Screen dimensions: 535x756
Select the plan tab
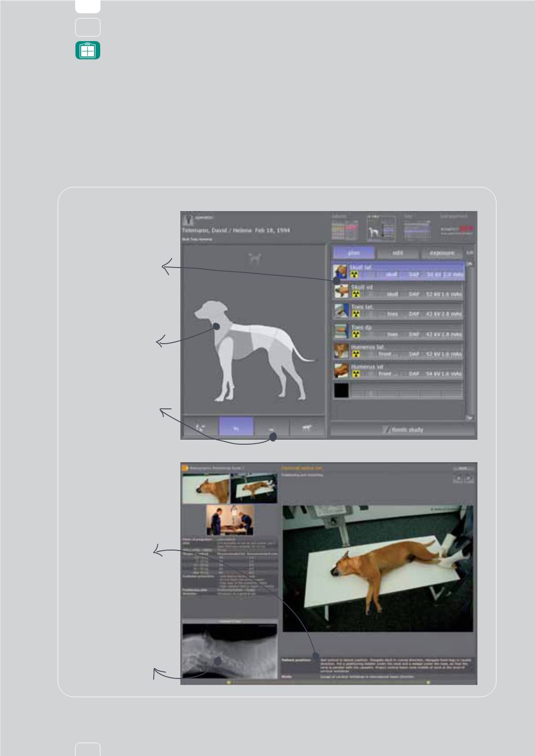coord(354,253)
